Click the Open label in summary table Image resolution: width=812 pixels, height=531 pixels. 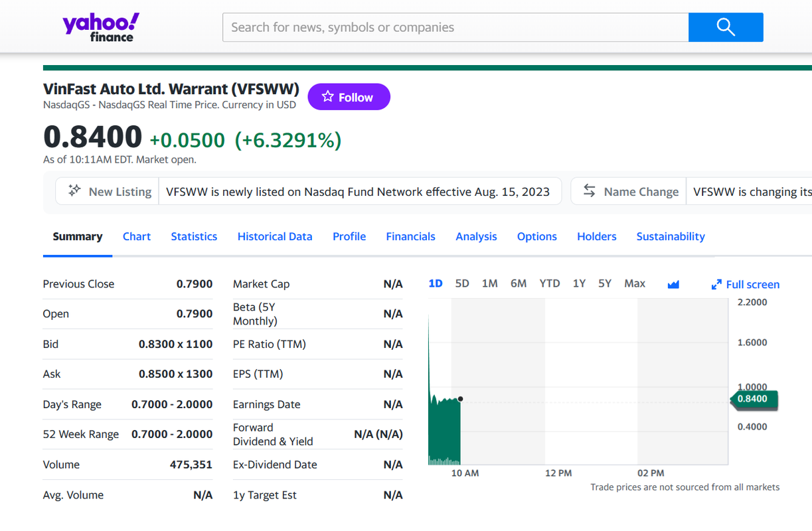pos(56,314)
